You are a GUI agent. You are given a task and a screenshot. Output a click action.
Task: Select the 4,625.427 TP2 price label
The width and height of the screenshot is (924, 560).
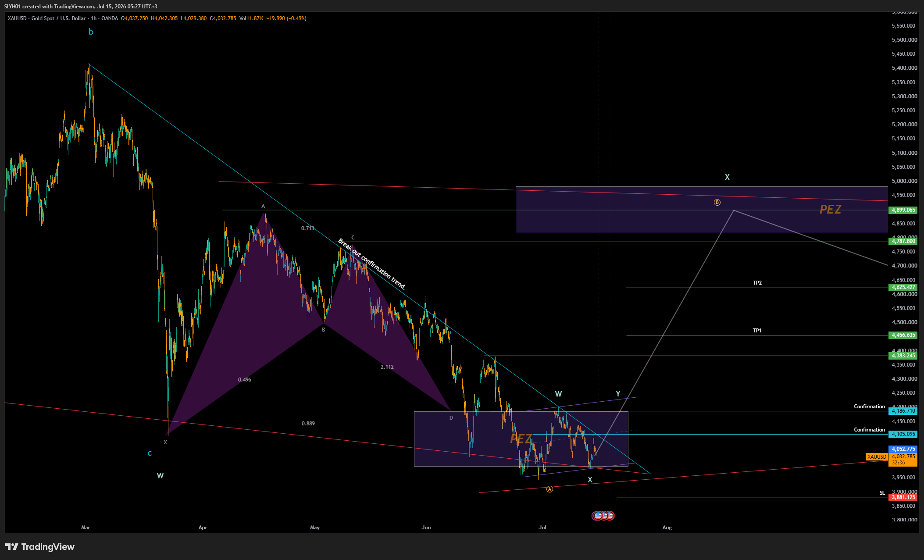pos(903,287)
